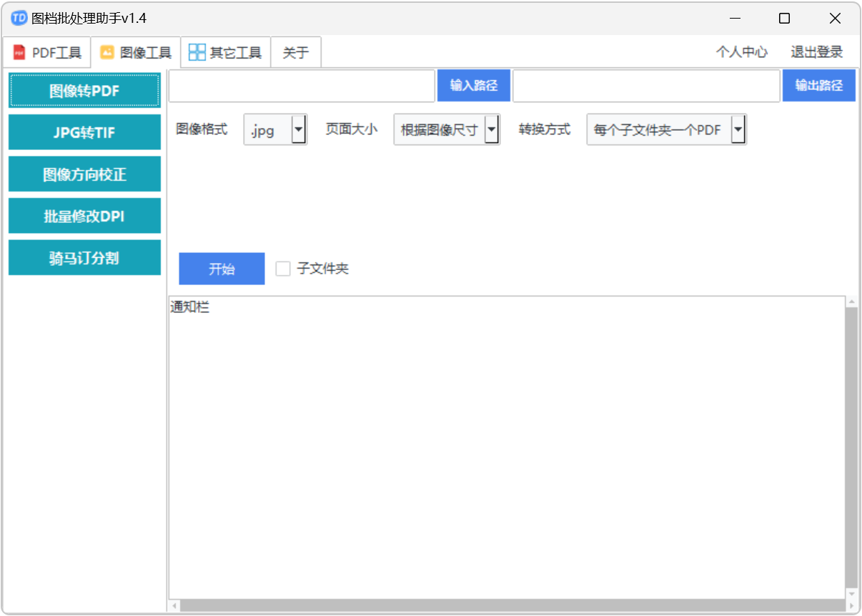Minimize the 图档批处理助手 window
This screenshot has height=616, width=862.
733,19
